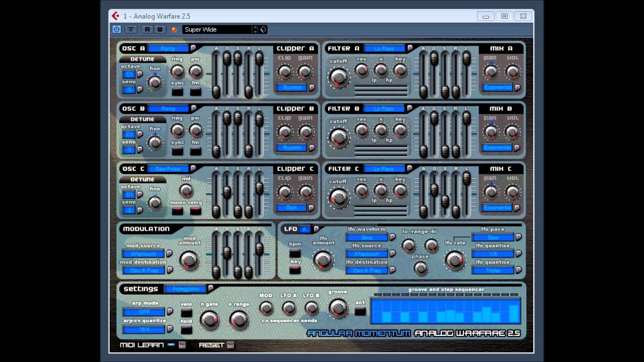Toggle the LFO key switch
The height and width of the screenshot is (362, 644).
pyautogui.click(x=295, y=270)
